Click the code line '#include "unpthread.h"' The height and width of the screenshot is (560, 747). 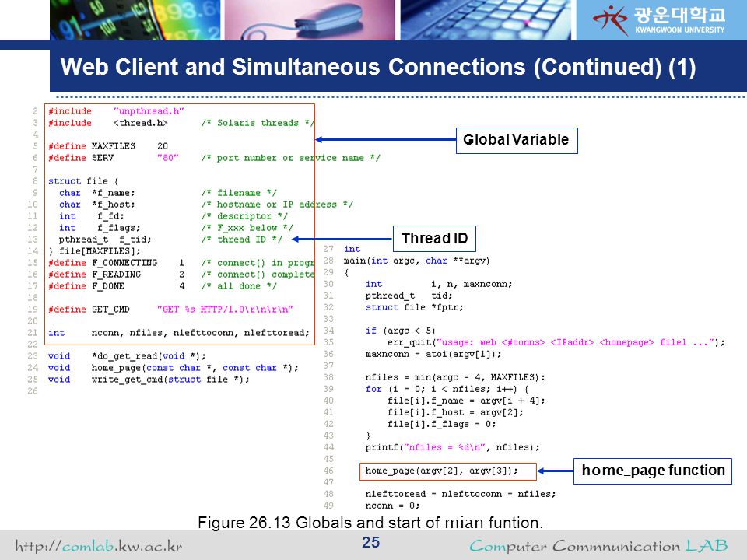116,111
